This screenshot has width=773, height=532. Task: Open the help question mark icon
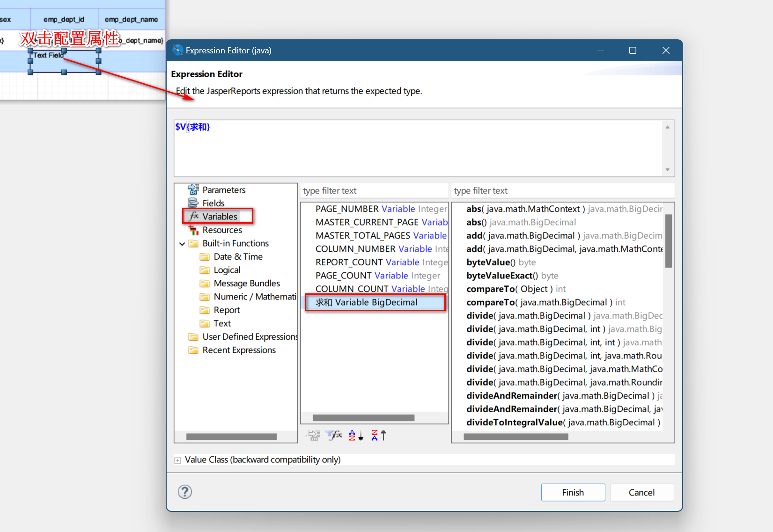click(x=185, y=492)
